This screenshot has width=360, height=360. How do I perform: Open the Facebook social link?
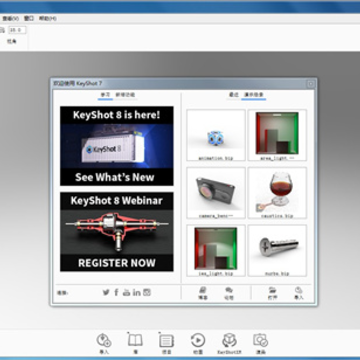[116, 292]
